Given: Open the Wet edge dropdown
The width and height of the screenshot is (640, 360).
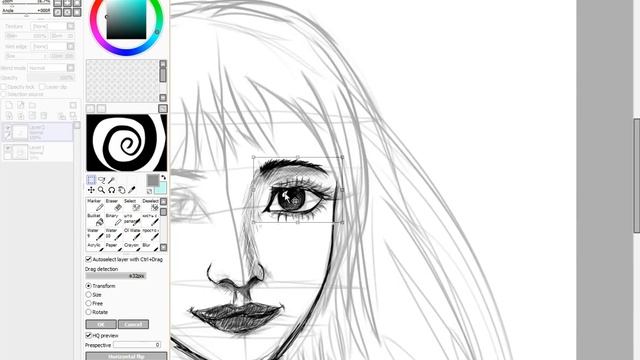Looking at the screenshot, I should 71,47.
